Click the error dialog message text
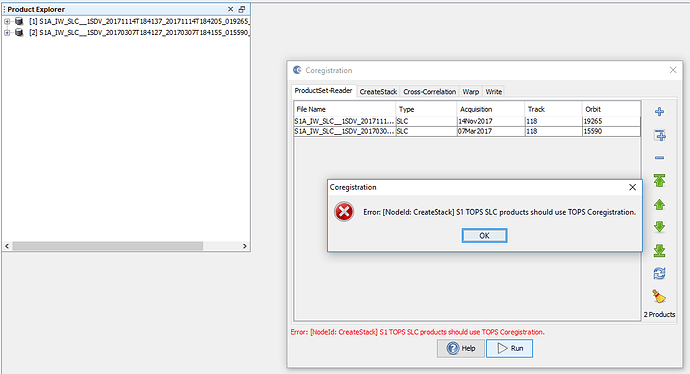Viewport: 690px width, 374px height. (x=499, y=212)
